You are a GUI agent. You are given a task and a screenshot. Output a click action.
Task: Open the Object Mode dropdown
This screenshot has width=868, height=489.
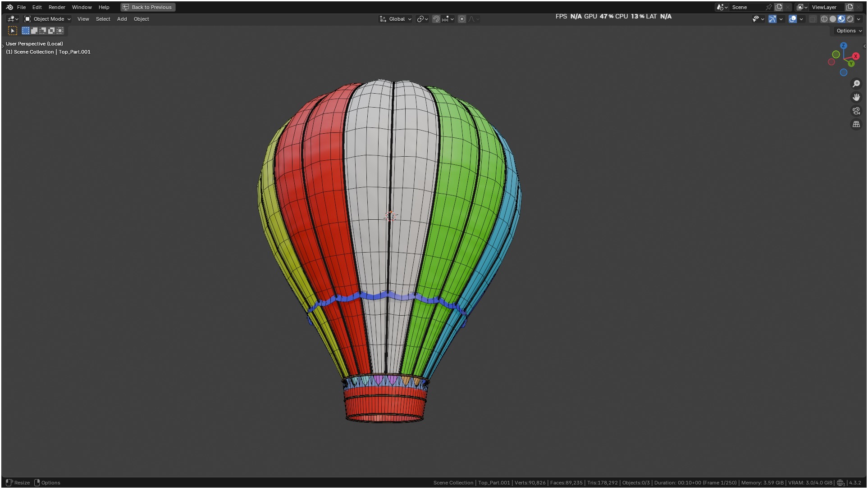pyautogui.click(x=47, y=19)
